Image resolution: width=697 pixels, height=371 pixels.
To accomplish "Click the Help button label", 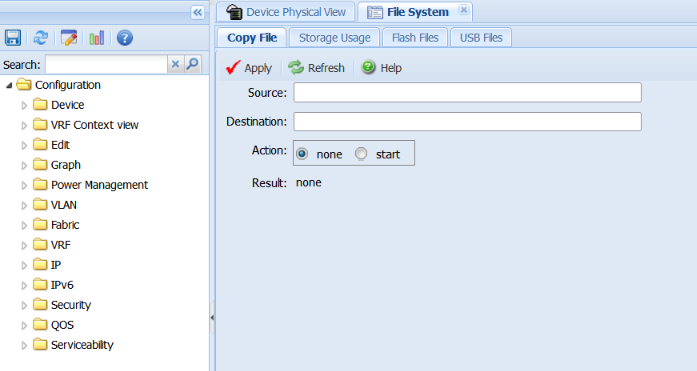I will (391, 68).
